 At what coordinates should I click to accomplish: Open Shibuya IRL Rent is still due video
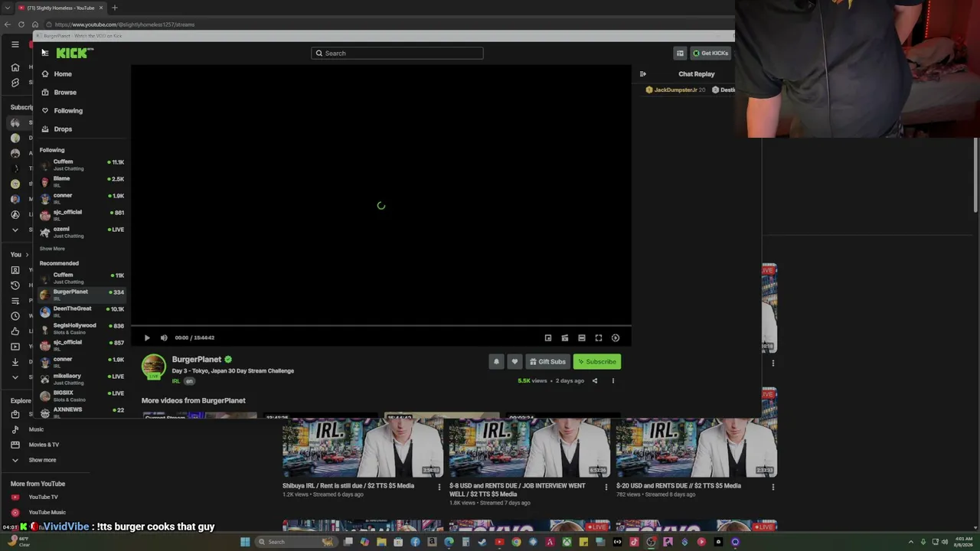pyautogui.click(x=348, y=486)
